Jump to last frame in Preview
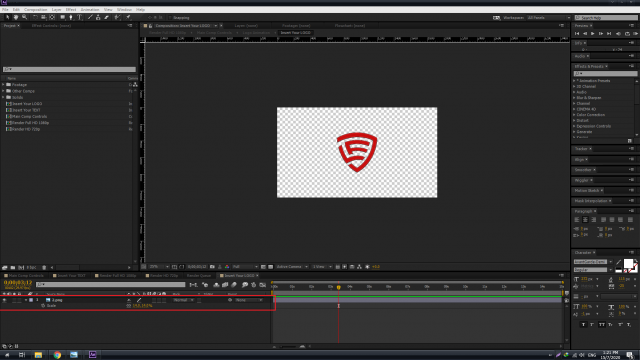This screenshot has width=640, height=360. [609, 33]
